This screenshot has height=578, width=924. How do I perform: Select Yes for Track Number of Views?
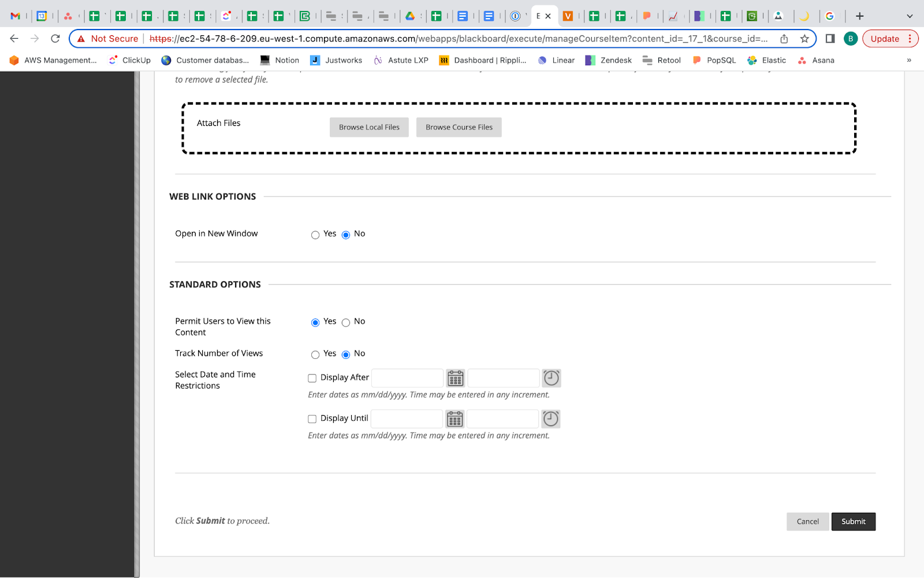[x=315, y=354]
